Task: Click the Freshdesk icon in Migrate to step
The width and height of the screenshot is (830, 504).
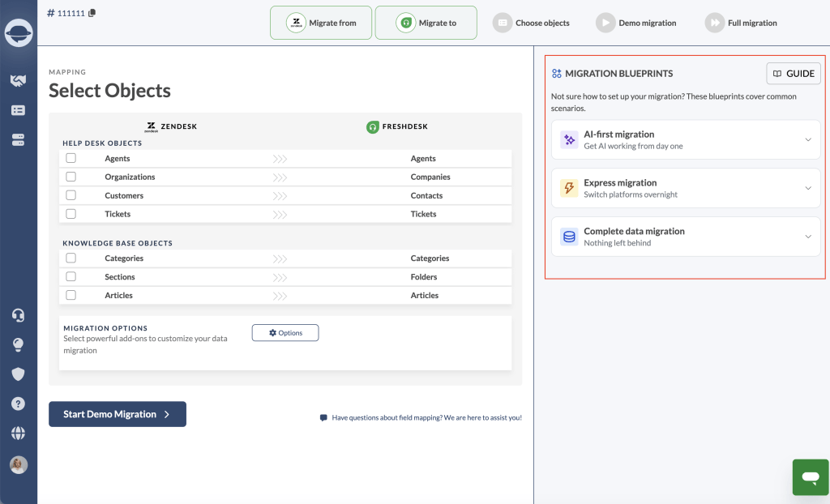Action: 405,23
